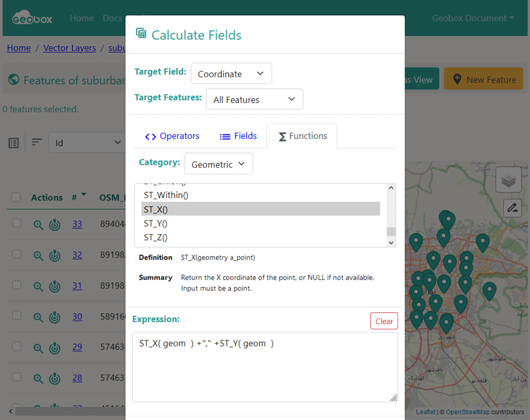Click the sort icon beside Id dropdown
The image size is (530, 420).
click(37, 142)
